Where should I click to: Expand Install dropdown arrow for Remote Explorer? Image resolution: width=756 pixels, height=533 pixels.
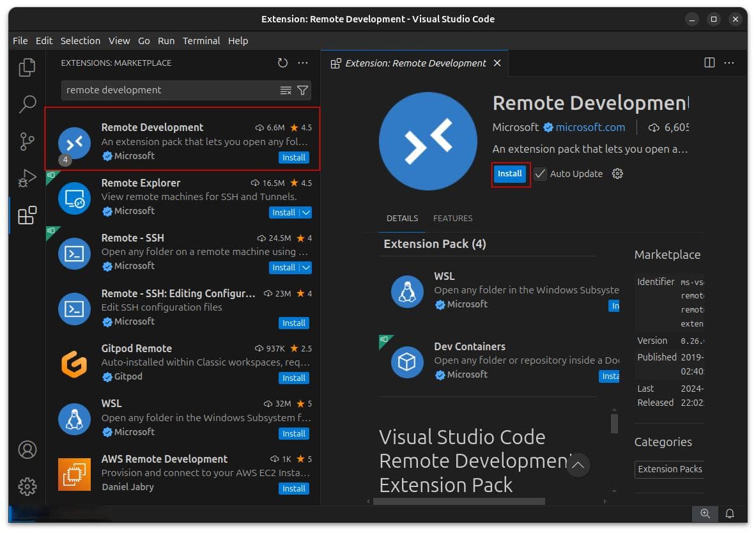tap(305, 213)
